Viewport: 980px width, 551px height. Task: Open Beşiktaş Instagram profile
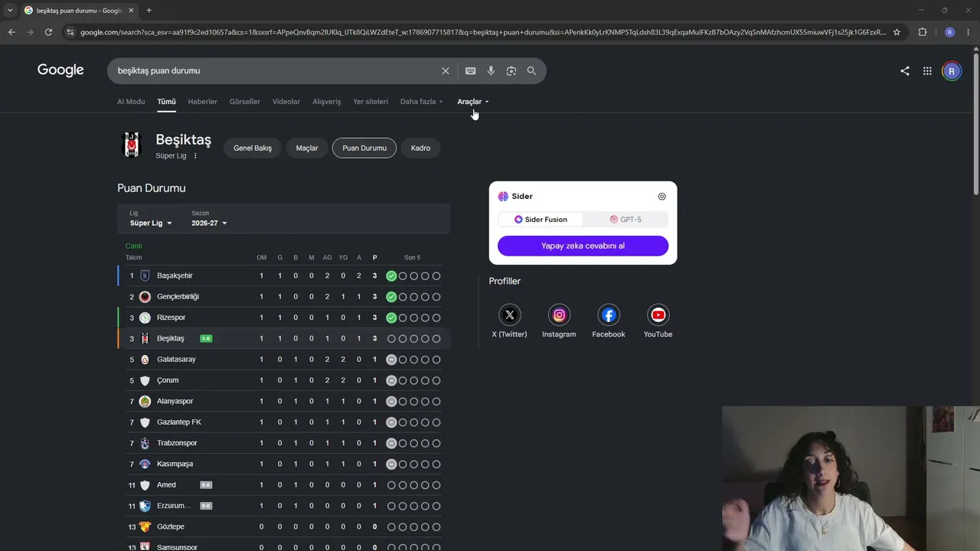(559, 315)
